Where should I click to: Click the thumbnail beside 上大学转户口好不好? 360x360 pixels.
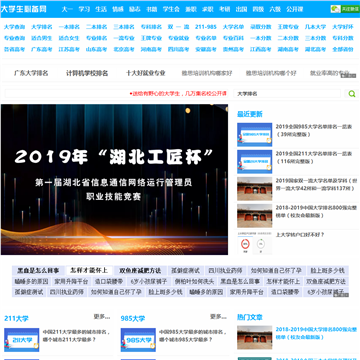click(254, 243)
